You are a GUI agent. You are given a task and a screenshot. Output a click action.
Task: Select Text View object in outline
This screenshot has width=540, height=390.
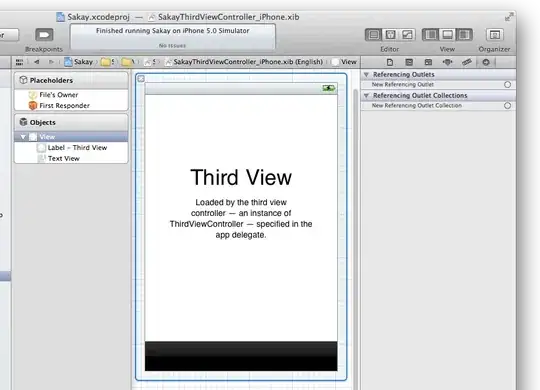tap(71, 158)
